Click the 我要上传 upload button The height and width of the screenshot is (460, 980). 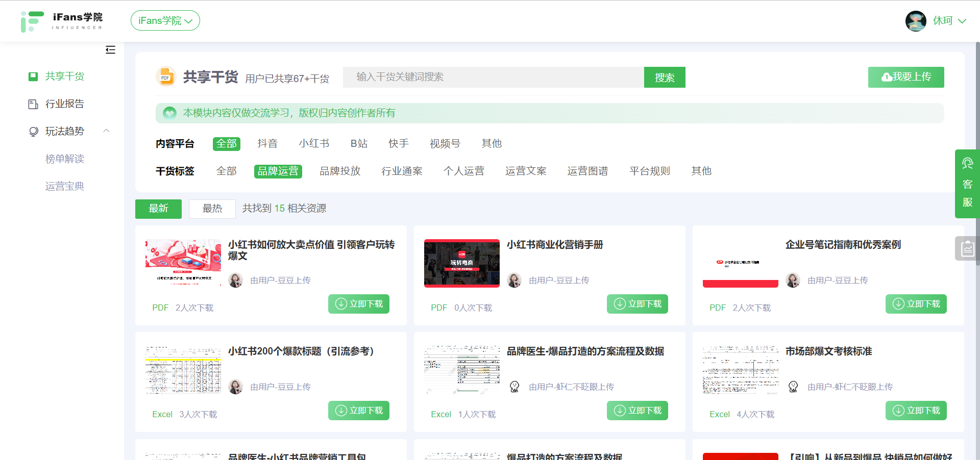pyautogui.click(x=906, y=77)
